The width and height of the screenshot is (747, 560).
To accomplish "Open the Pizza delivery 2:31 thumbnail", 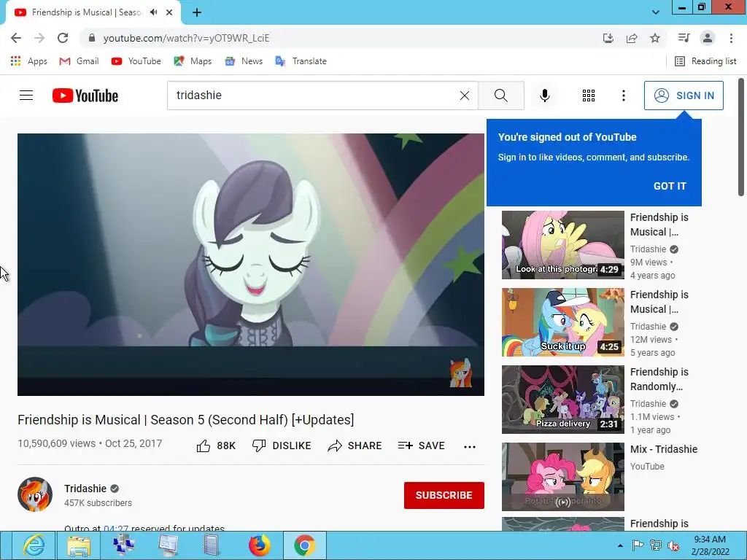I will click(x=562, y=399).
